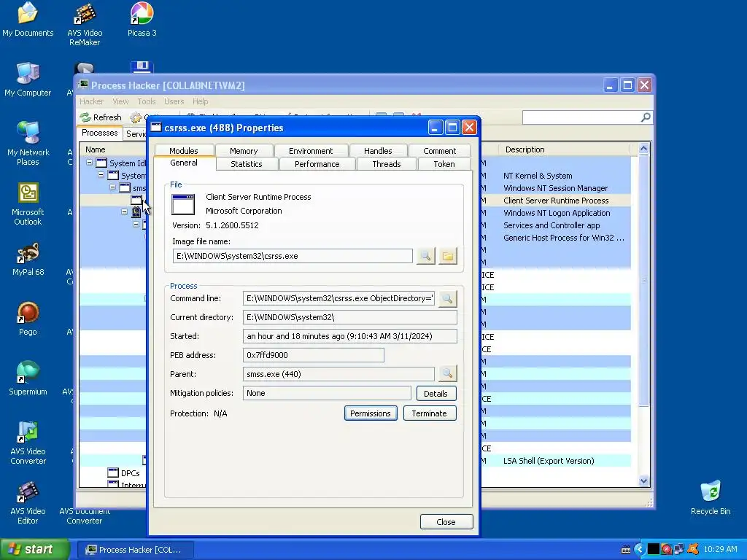This screenshot has height=560, width=747.
Task: Click the Details button for mitigation policies
Action: tap(436, 393)
